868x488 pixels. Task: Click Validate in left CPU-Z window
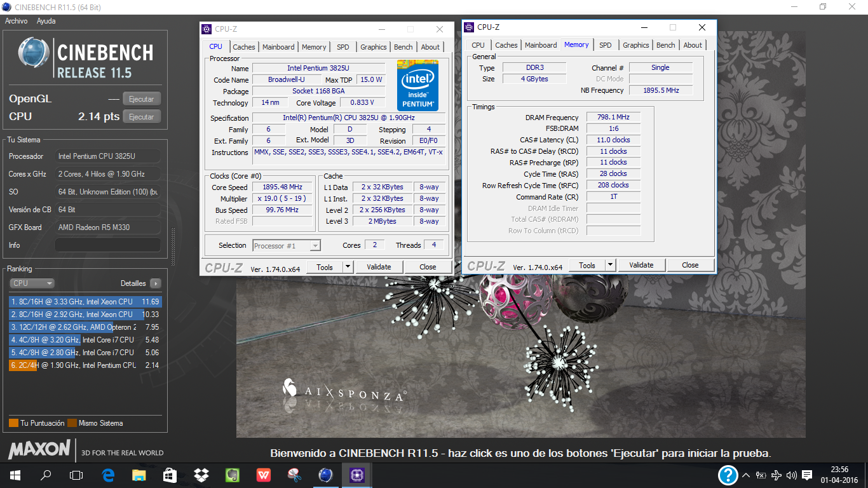tap(379, 267)
